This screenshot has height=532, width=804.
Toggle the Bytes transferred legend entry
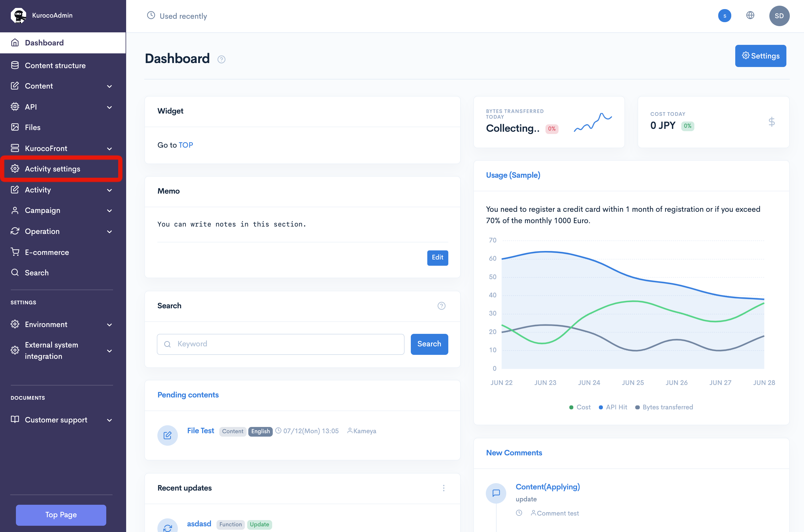(x=664, y=407)
